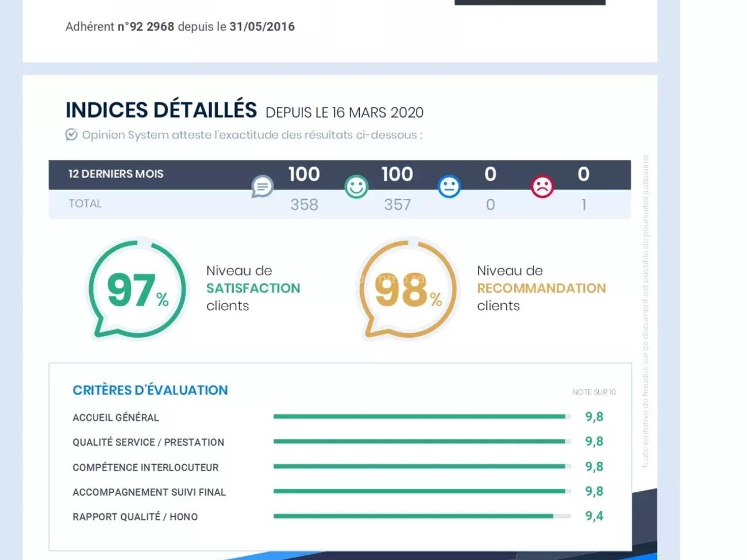Click the SATISFACTION clients label
The height and width of the screenshot is (560, 747).
tap(253, 288)
